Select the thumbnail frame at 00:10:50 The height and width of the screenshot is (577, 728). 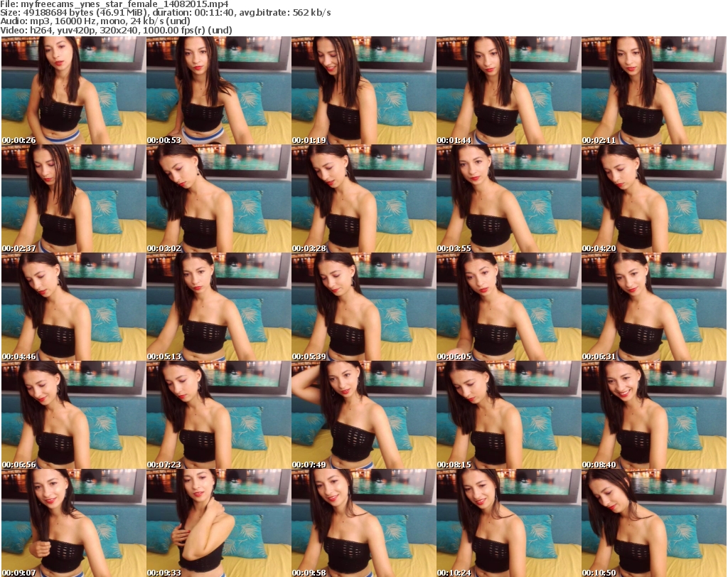coord(654,523)
